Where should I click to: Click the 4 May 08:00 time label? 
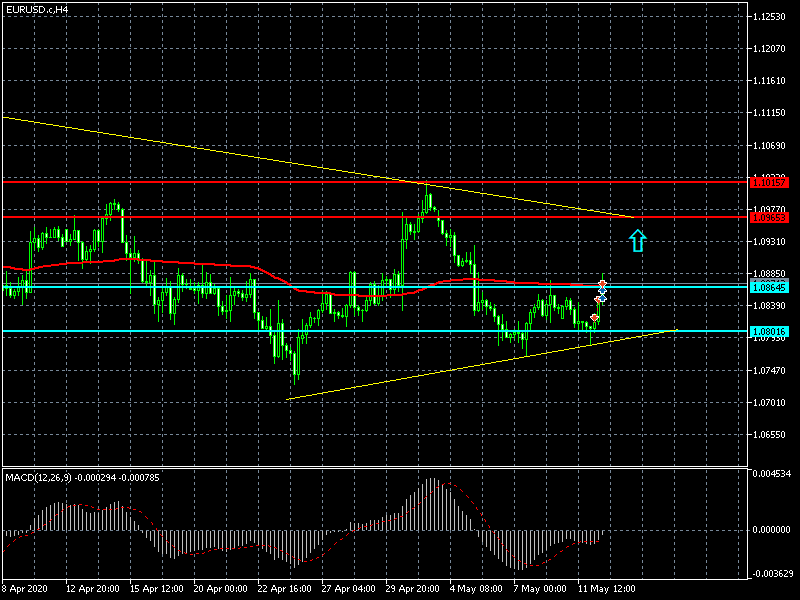coord(476,589)
